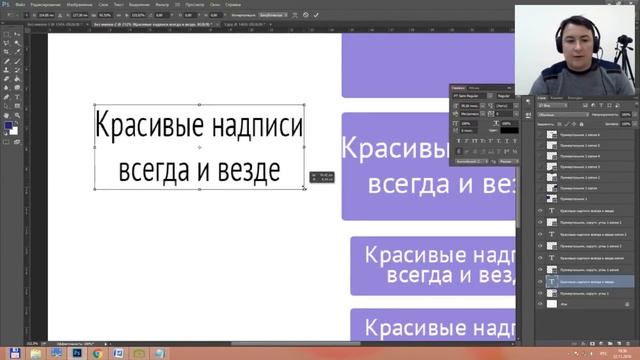Cancel the transform in the options bar
The image size is (640, 360).
[306, 15]
